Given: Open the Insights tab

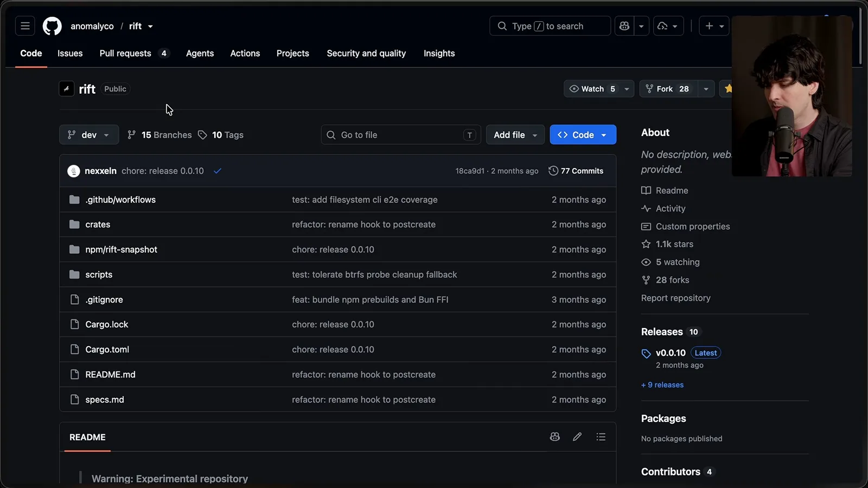Looking at the screenshot, I should (439, 53).
